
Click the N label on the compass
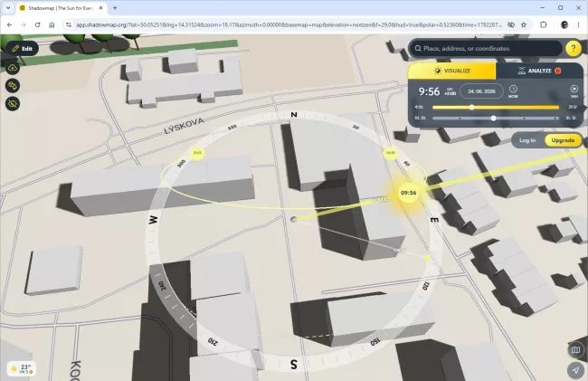click(x=294, y=115)
